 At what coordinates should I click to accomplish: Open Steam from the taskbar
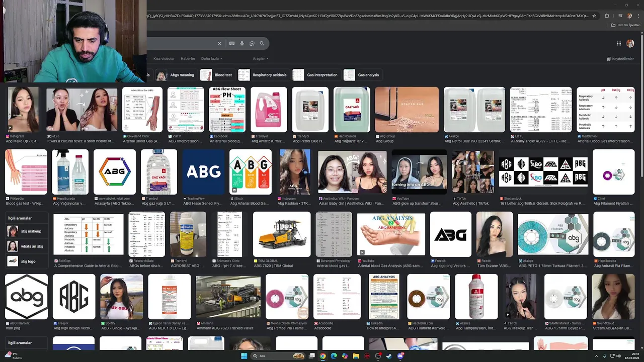coord(389,356)
